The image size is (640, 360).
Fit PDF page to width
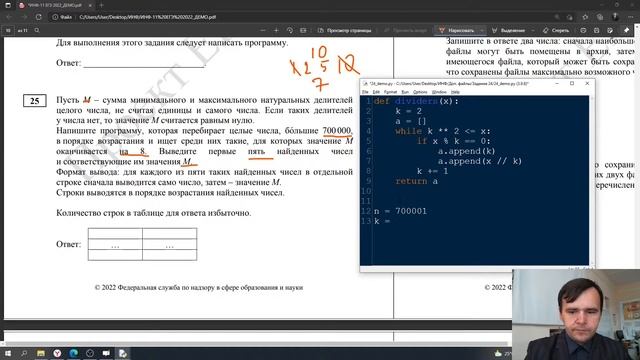(303, 30)
